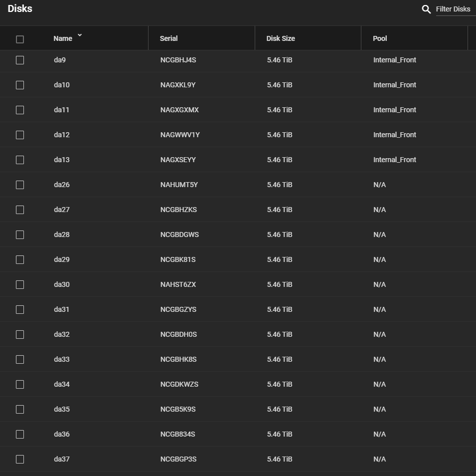Image resolution: width=476 pixels, height=476 pixels.
Task: Open the da11 disk row
Action: (x=62, y=110)
